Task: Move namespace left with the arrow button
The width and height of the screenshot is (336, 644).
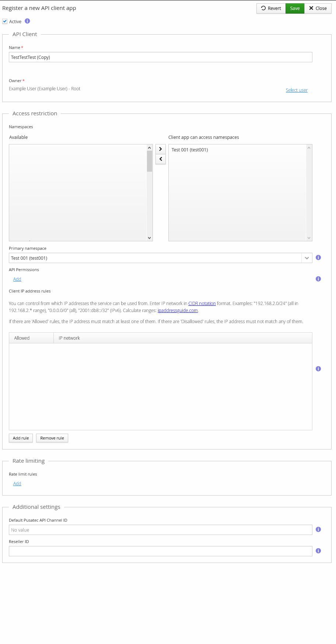Action: (161, 159)
